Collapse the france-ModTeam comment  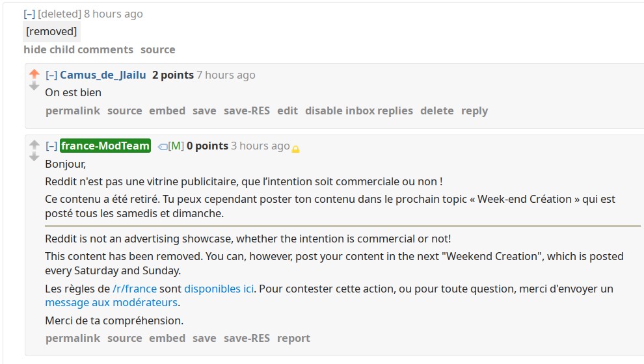(x=51, y=146)
